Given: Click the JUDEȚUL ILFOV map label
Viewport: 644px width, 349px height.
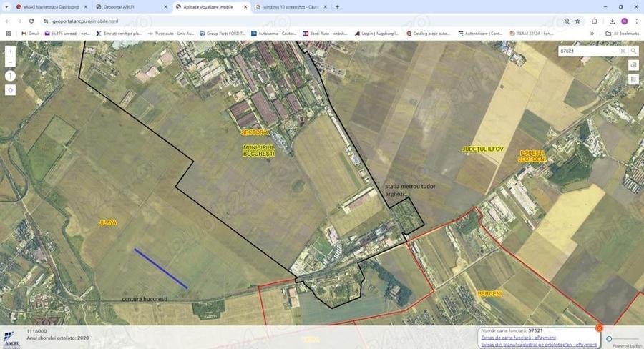Looking at the screenshot, I should point(482,149).
